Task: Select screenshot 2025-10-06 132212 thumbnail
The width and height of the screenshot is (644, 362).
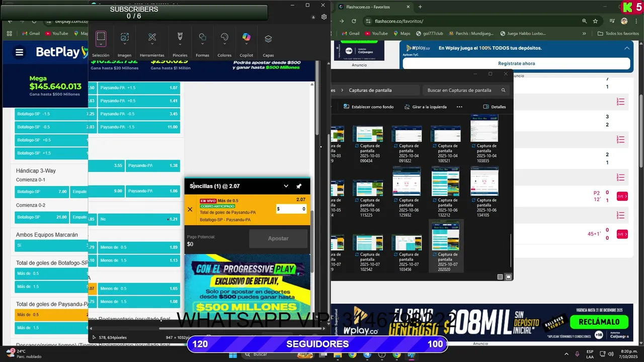Action: click(x=446, y=192)
